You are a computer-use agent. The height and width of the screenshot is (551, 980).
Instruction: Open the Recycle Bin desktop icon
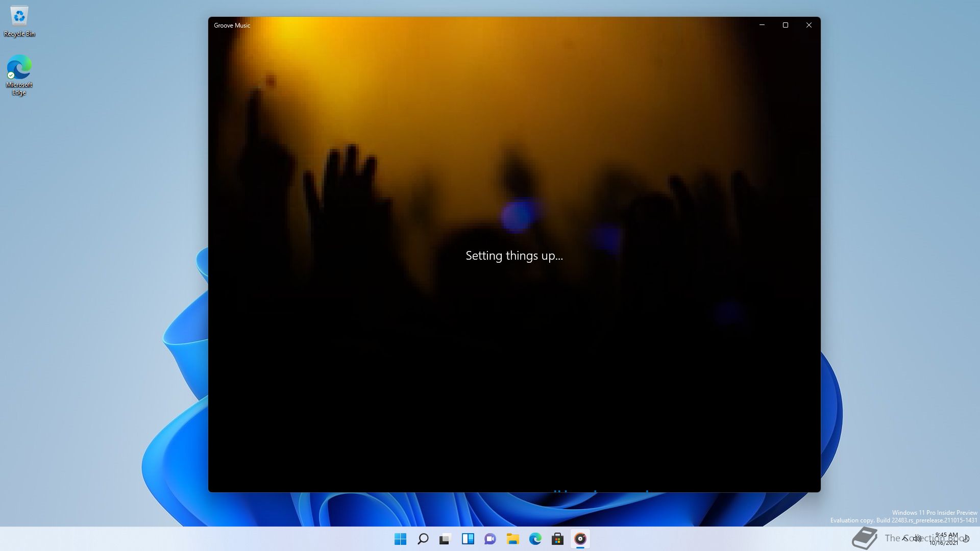click(x=19, y=21)
